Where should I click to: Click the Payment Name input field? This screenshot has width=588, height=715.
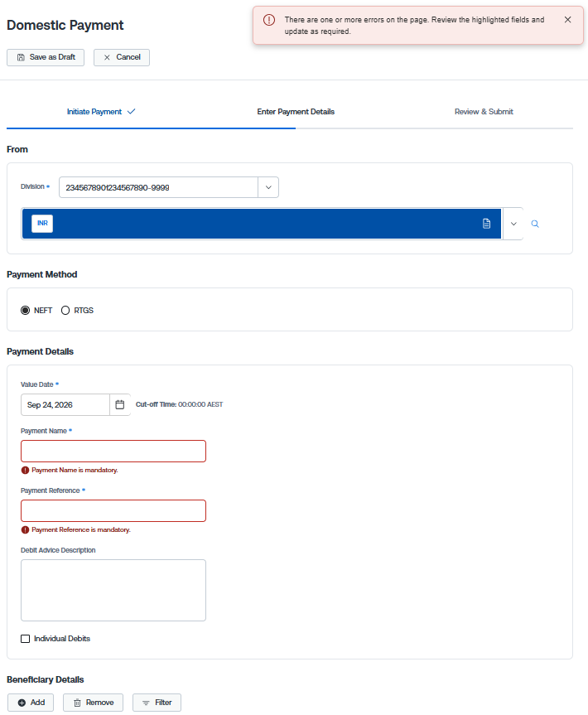click(113, 451)
